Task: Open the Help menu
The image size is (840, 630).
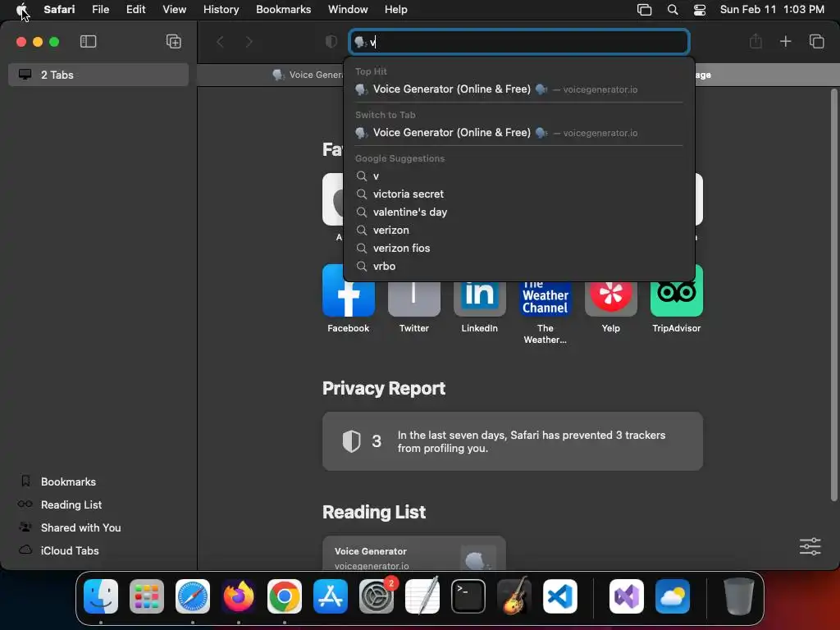Action: click(x=396, y=9)
